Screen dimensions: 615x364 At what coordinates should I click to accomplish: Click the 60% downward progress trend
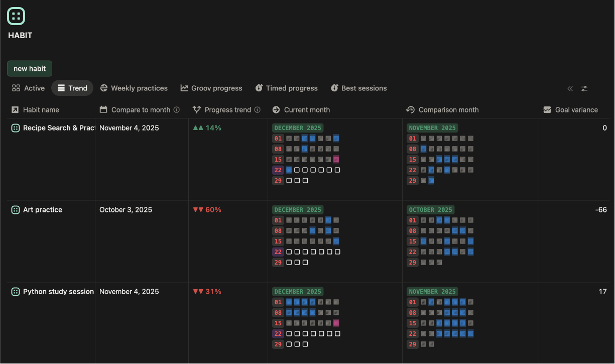(207, 210)
